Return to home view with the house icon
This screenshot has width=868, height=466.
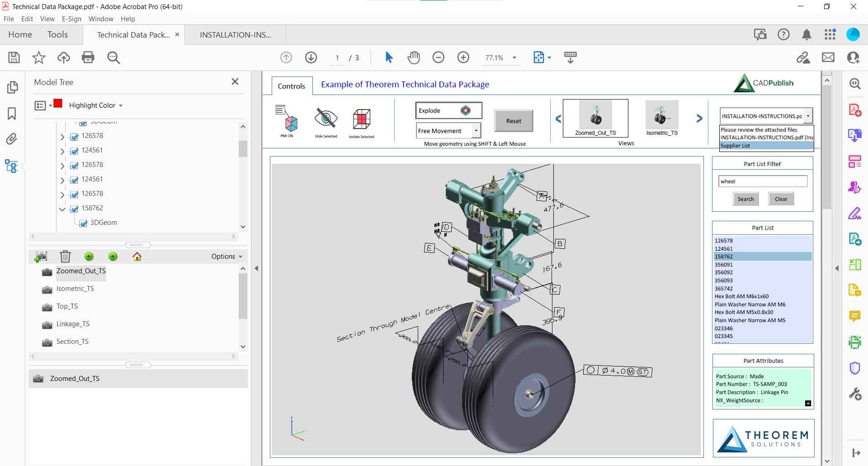(137, 256)
